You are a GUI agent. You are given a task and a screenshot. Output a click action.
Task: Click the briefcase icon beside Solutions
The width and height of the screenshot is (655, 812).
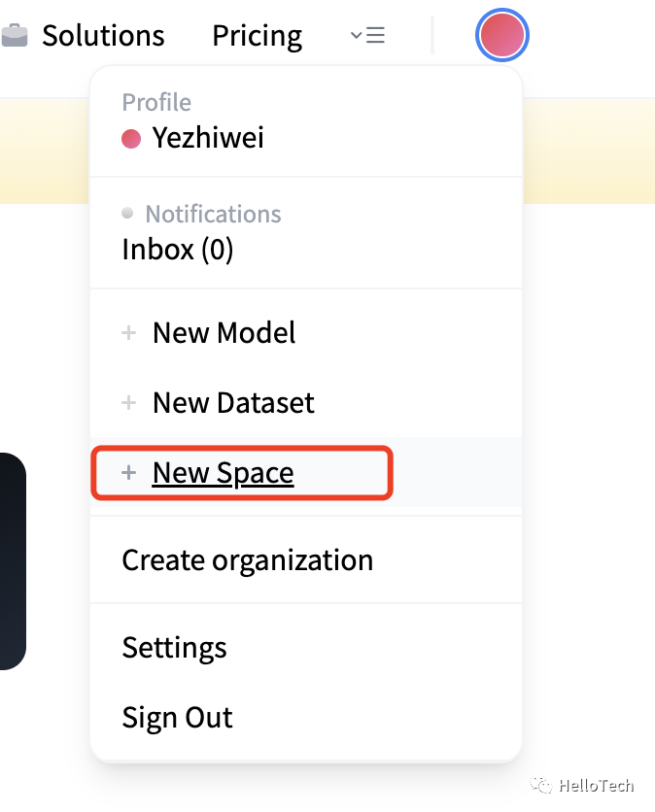(14, 36)
